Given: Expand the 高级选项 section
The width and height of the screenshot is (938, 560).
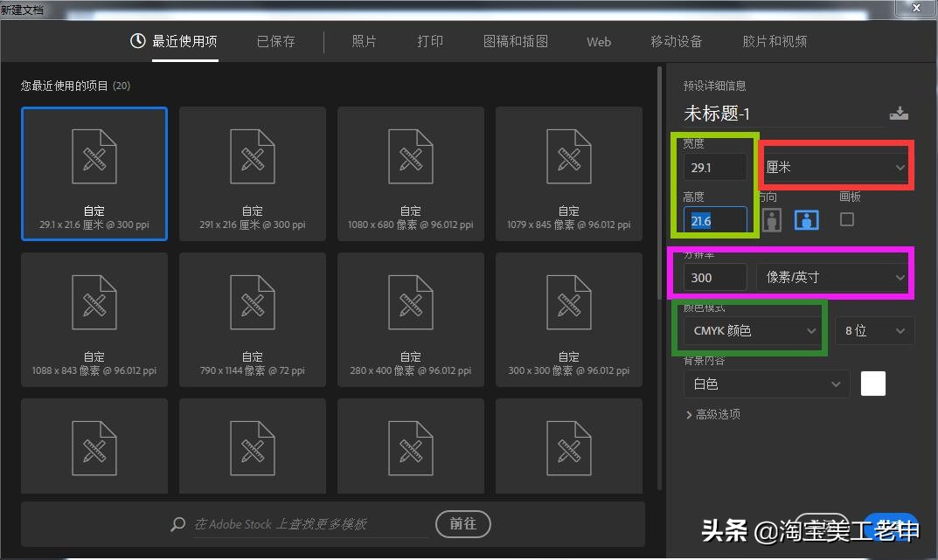Looking at the screenshot, I should (x=715, y=414).
